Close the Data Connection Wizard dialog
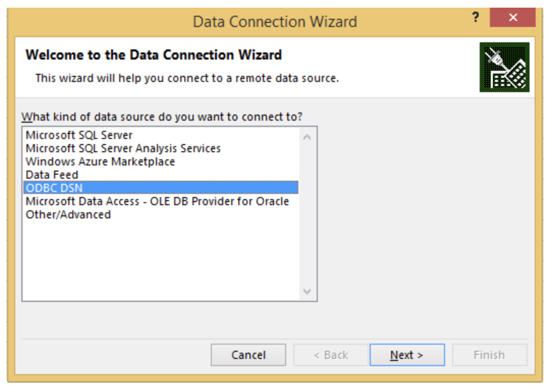This screenshot has height=392, width=553. pos(513,18)
